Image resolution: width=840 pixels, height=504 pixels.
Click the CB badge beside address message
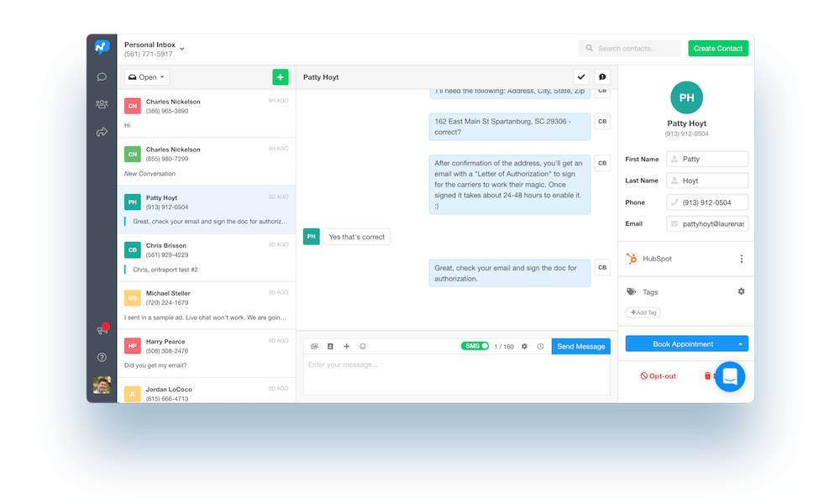(602, 122)
